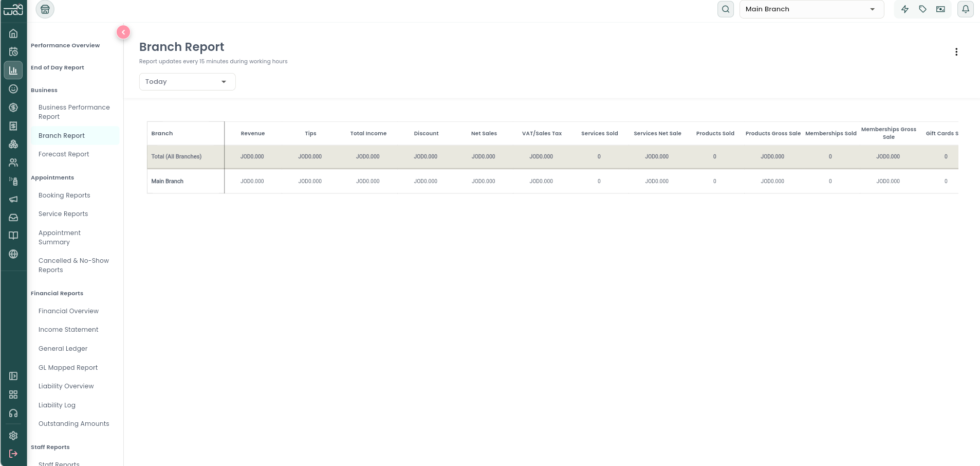Screen dimensions: 980x466
Task: Open the three-dot more options menu
Action: tap(956, 52)
